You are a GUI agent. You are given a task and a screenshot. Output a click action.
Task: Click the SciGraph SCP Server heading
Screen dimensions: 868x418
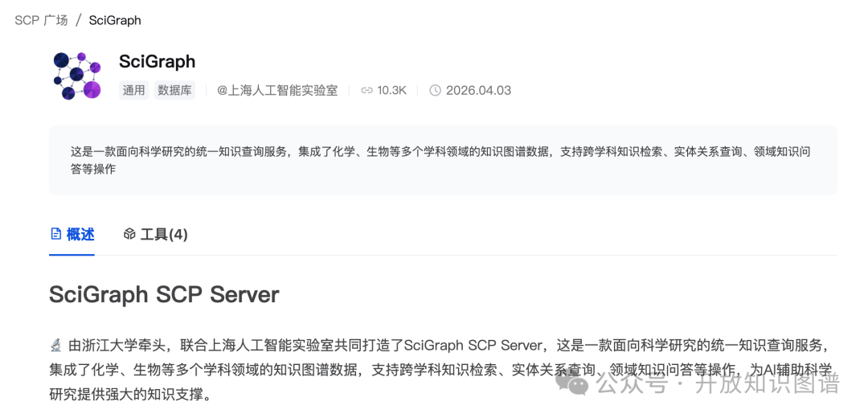tap(164, 294)
